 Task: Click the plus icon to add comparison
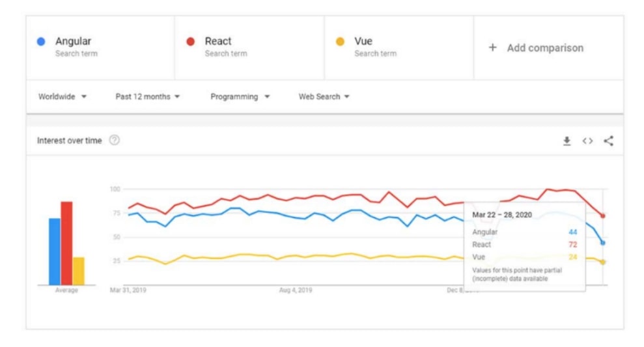pos(493,48)
